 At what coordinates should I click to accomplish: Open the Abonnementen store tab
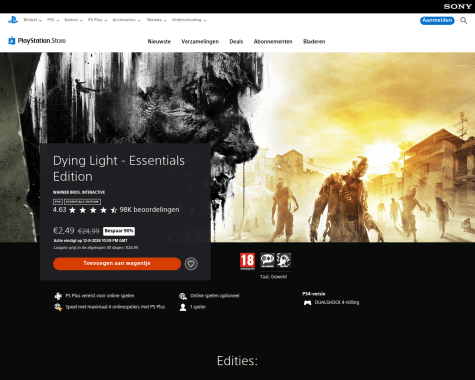pos(273,42)
